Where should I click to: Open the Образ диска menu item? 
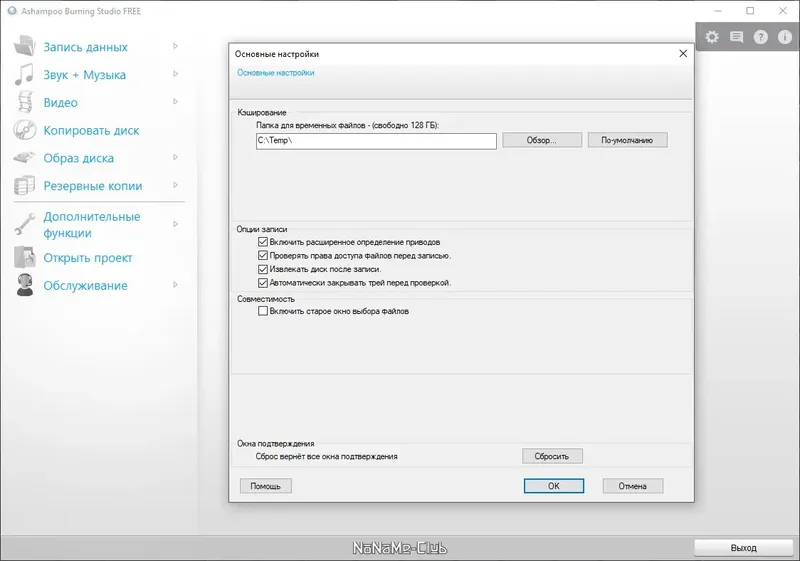pos(78,158)
